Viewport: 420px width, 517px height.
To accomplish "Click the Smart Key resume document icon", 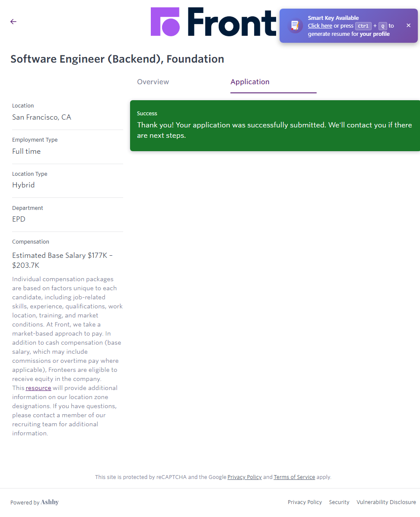I will [295, 26].
